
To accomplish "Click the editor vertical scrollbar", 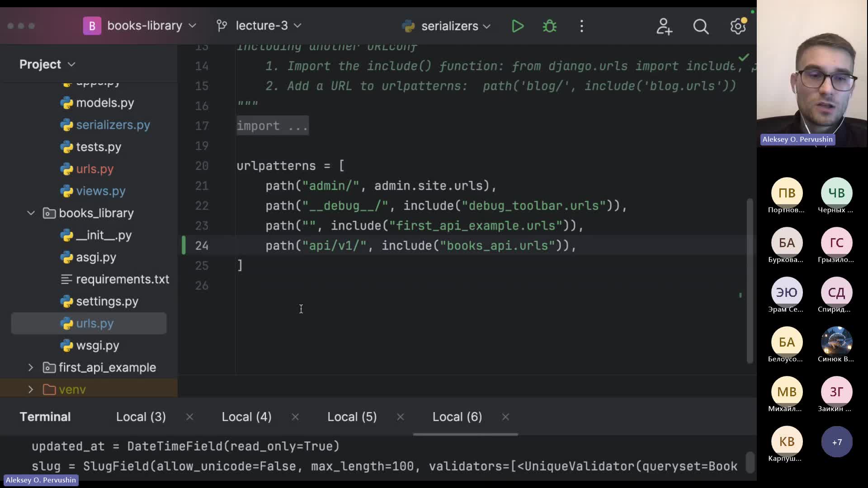I will tap(750, 281).
